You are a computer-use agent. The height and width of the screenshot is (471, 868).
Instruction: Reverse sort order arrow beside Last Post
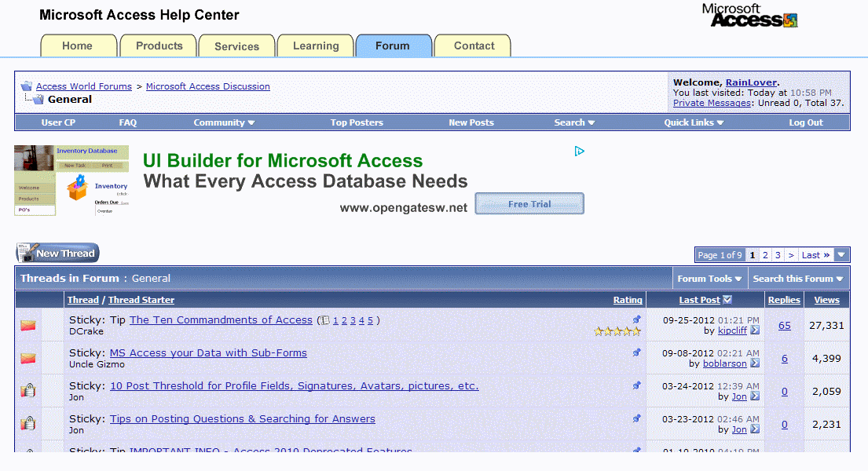coord(727,299)
